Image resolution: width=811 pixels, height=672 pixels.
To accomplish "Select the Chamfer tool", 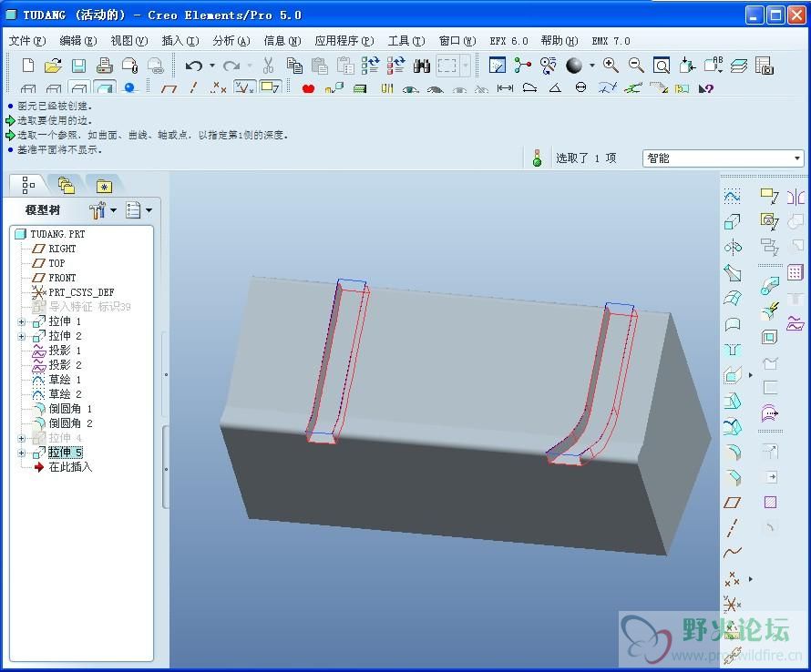I will point(733,477).
